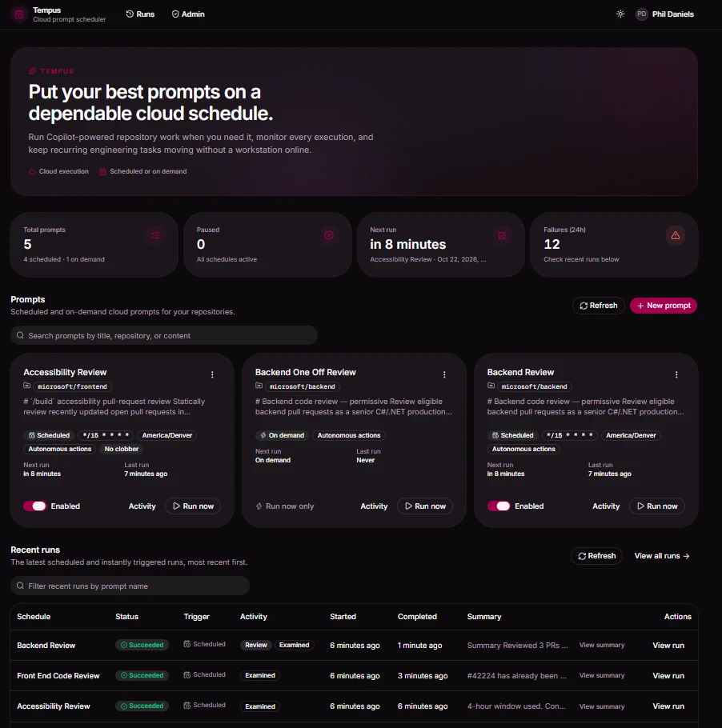This screenshot has width=722, height=728.
Task: View summary for the Front End Code Review run
Action: [602, 675]
